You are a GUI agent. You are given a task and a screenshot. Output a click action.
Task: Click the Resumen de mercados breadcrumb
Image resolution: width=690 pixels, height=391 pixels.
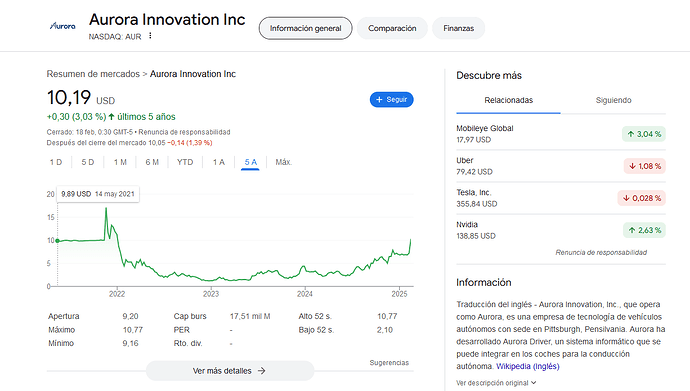93,74
